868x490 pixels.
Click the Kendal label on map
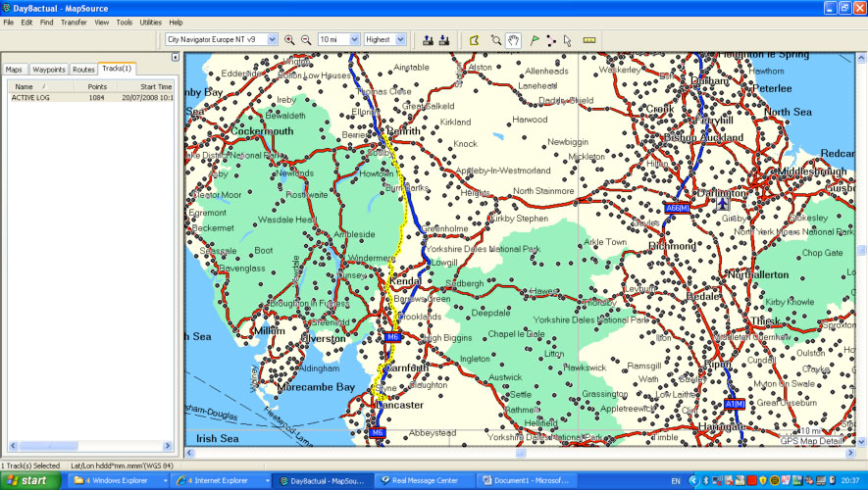tap(405, 281)
